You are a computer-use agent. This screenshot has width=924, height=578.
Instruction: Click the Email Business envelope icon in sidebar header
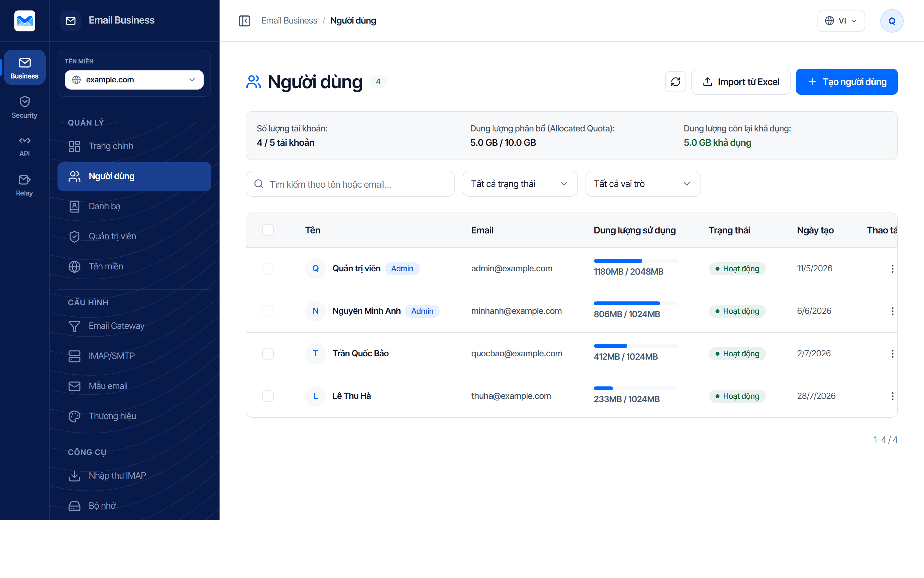point(71,21)
